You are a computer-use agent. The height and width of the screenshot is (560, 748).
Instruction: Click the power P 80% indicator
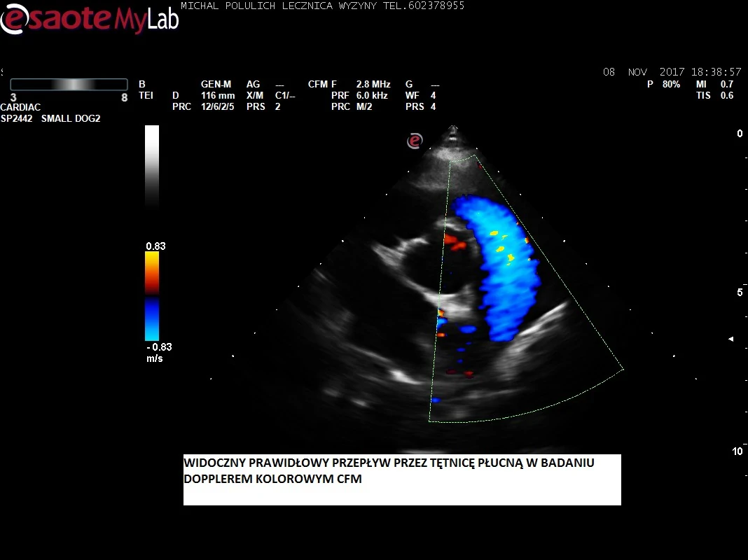click(x=663, y=84)
